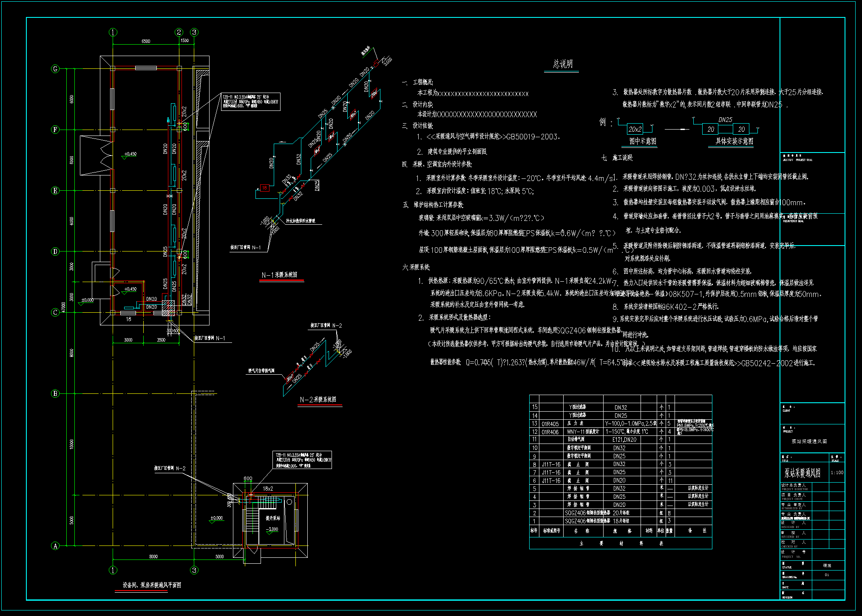Click the 主要材料表 table footer title
This screenshot has width=862, height=616.
pos(621,543)
